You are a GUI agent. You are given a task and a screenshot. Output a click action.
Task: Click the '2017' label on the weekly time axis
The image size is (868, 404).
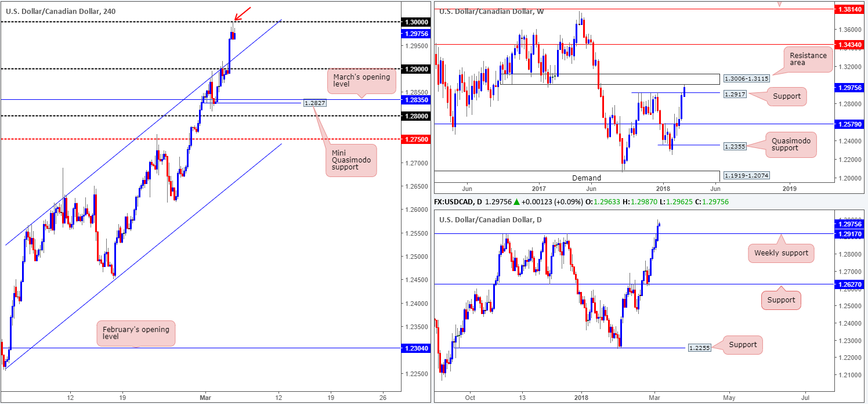(538, 189)
